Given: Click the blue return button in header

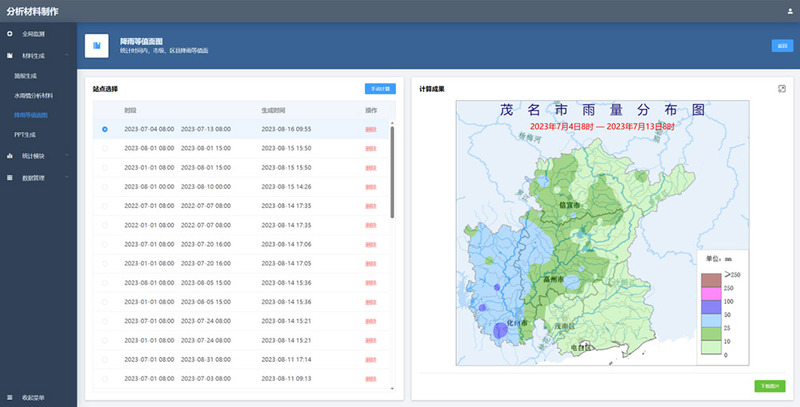Looking at the screenshot, I should [x=782, y=46].
